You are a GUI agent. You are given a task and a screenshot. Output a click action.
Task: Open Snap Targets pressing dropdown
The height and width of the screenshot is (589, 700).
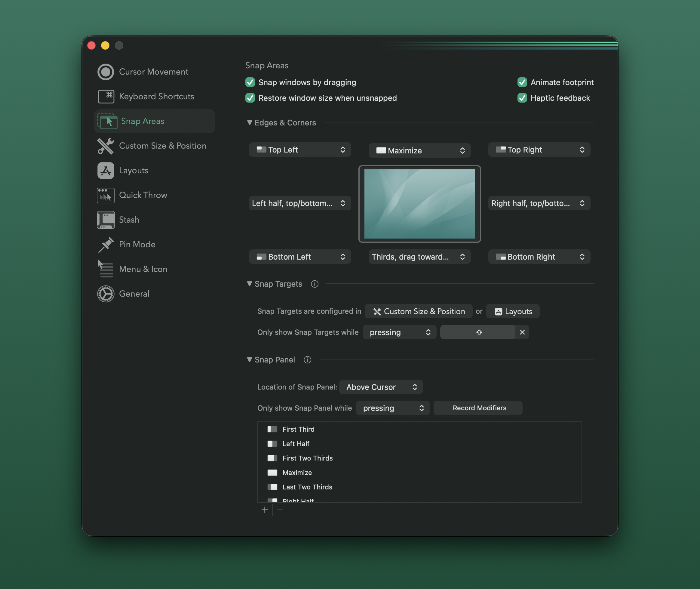399,332
